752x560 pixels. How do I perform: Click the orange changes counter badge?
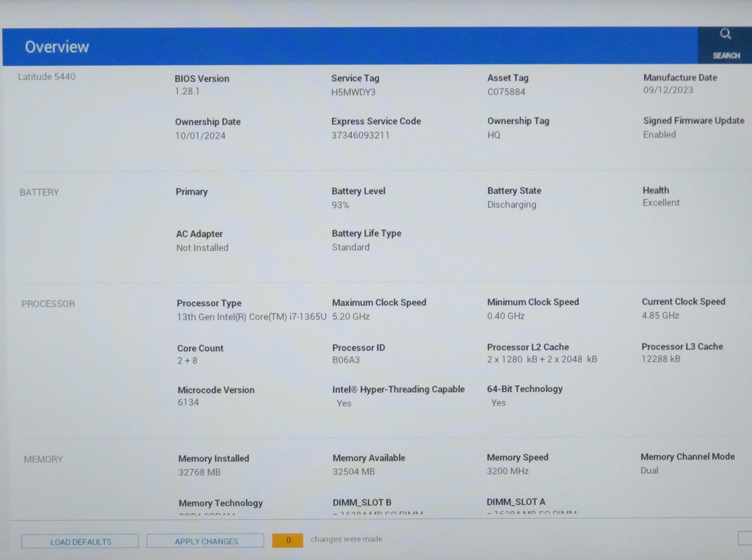[287, 540]
